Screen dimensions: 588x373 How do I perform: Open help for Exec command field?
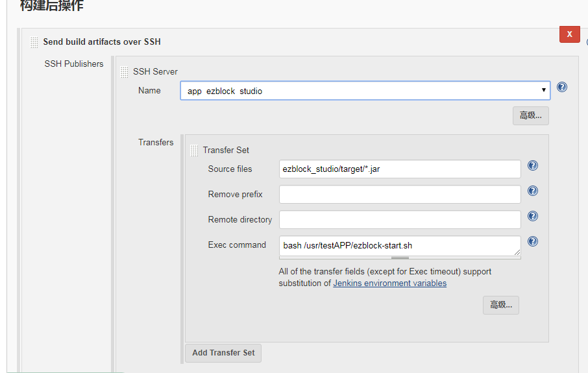pos(533,241)
